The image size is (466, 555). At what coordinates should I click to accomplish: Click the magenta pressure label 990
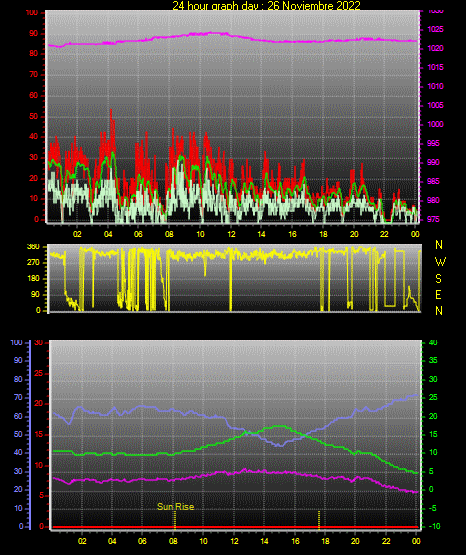[433, 162]
